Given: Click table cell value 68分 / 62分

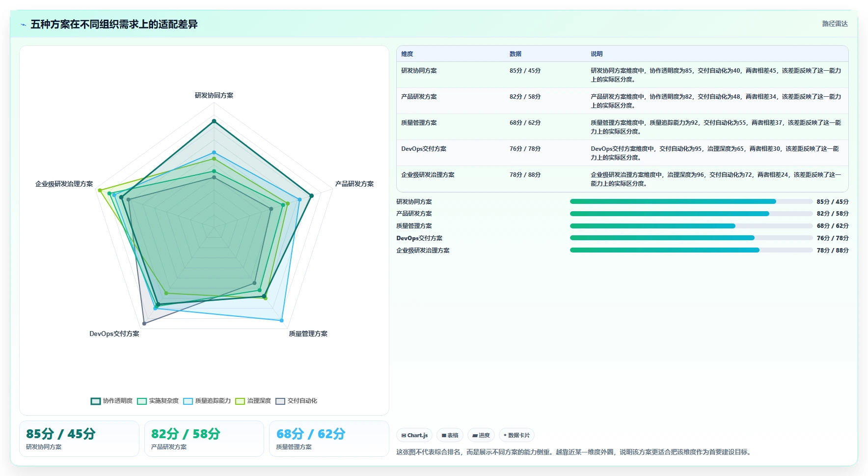Looking at the screenshot, I should coord(525,123).
